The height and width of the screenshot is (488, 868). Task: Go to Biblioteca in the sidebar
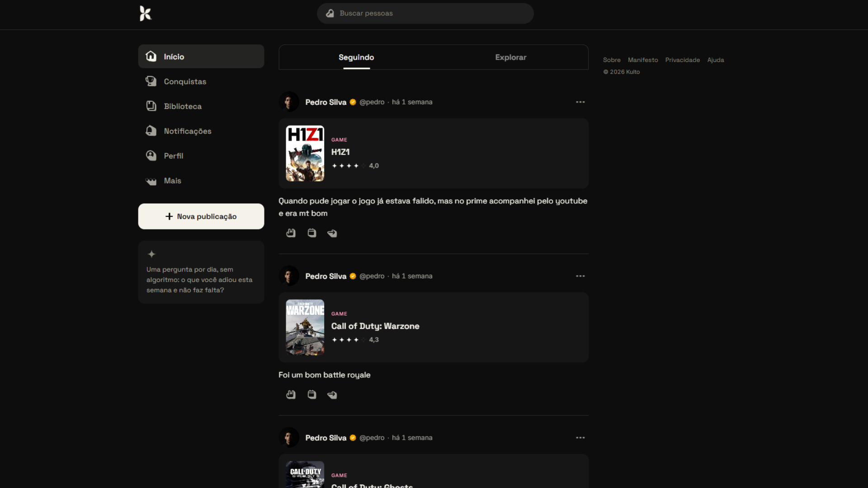coord(201,106)
